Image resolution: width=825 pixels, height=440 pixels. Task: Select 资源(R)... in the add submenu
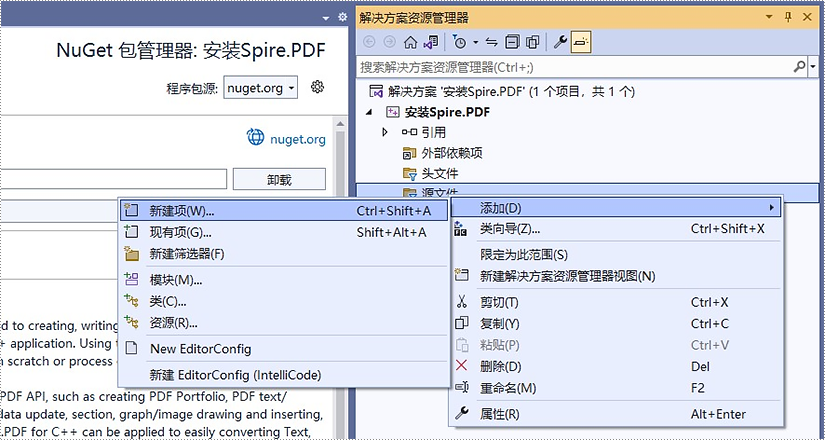point(284,323)
